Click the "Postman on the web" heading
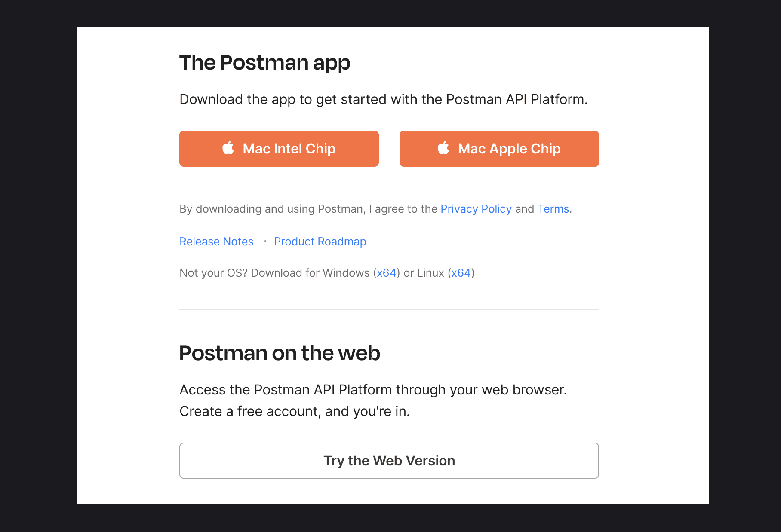The width and height of the screenshot is (781, 532). pos(280,353)
